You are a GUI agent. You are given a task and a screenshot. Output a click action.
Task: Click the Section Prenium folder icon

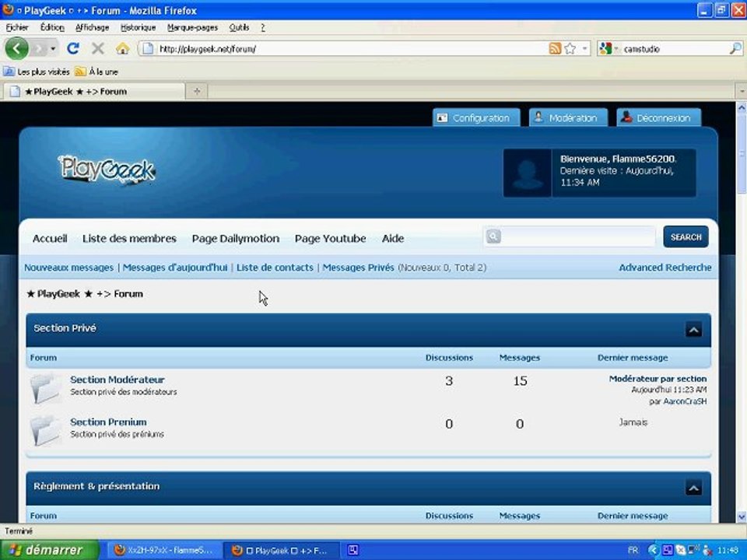(x=45, y=430)
